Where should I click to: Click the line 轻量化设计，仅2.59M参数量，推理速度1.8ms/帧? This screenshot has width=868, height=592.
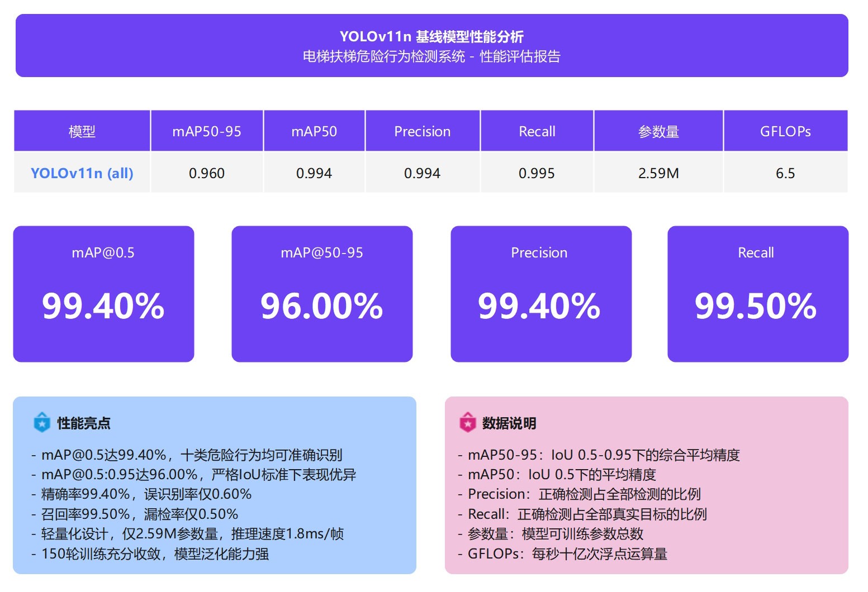187,534
